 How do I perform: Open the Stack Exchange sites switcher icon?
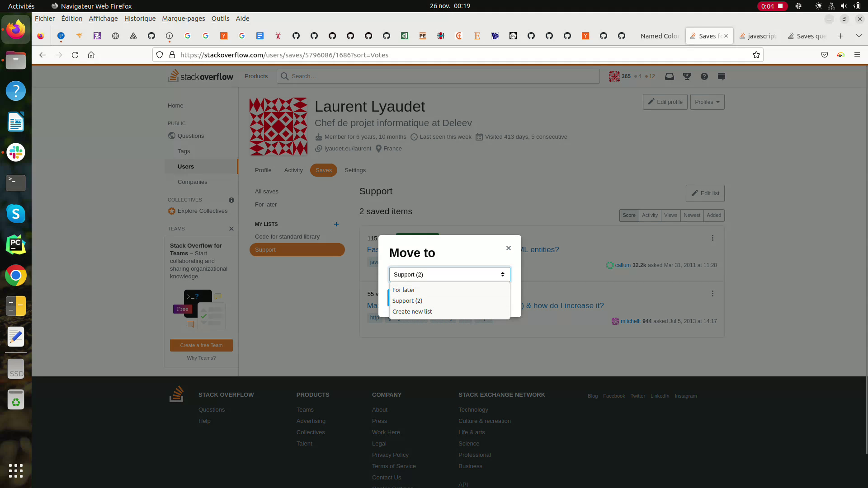pyautogui.click(x=722, y=76)
